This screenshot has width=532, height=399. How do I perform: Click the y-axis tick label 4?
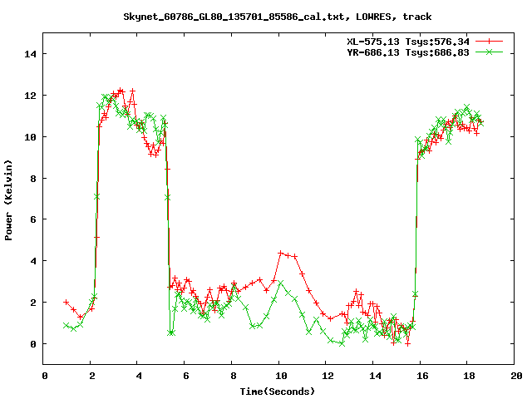33,261
